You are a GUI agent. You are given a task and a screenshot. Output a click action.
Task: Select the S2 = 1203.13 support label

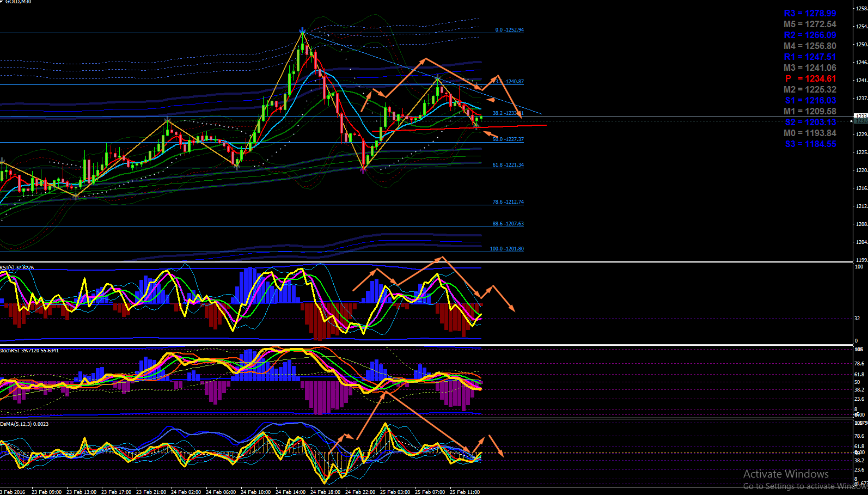(810, 122)
